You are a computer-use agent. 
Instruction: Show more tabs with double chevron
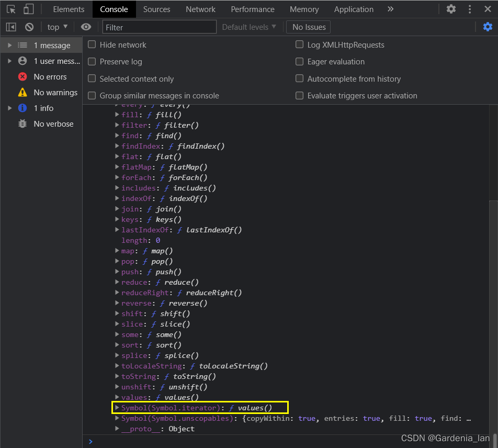coord(390,9)
